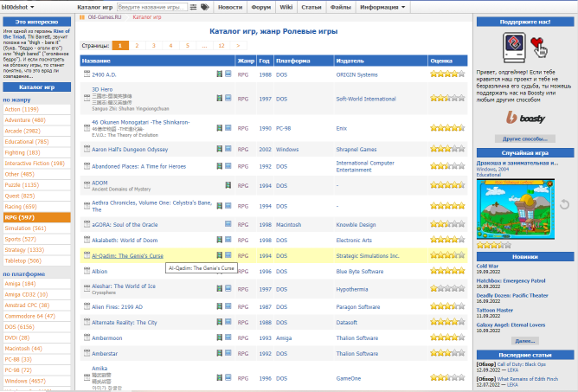Click star rating of Amberstar
This screenshot has height=392, width=578.
446,353
